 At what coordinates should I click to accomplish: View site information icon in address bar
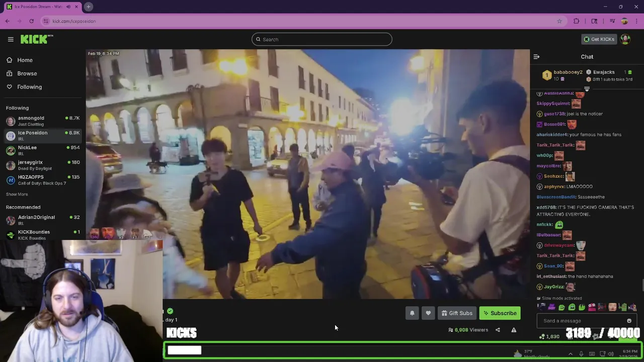coord(46,21)
